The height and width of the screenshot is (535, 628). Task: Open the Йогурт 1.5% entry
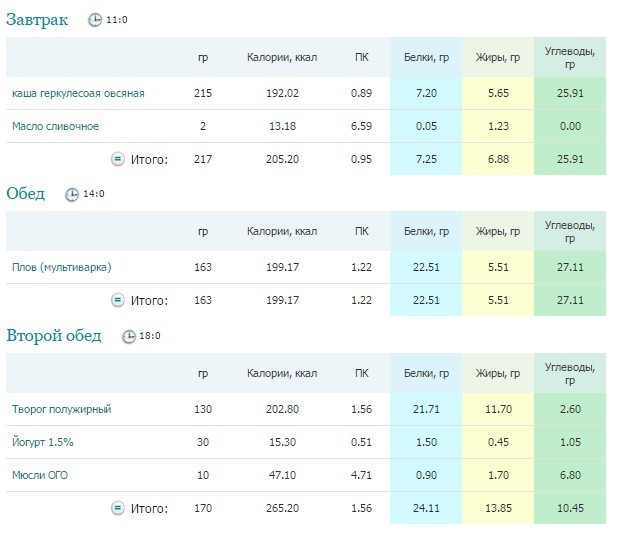[43, 442]
